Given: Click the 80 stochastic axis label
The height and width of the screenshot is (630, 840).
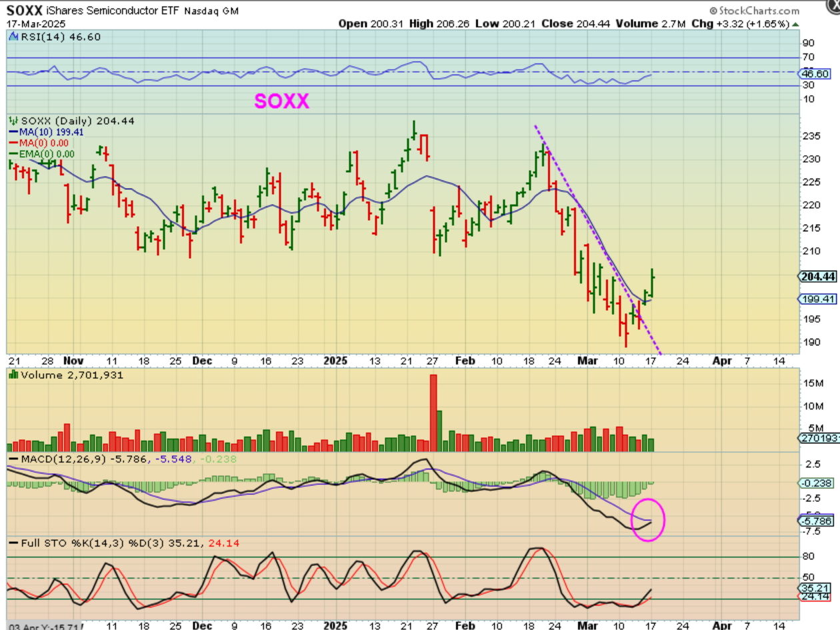Looking at the screenshot, I should (x=808, y=557).
